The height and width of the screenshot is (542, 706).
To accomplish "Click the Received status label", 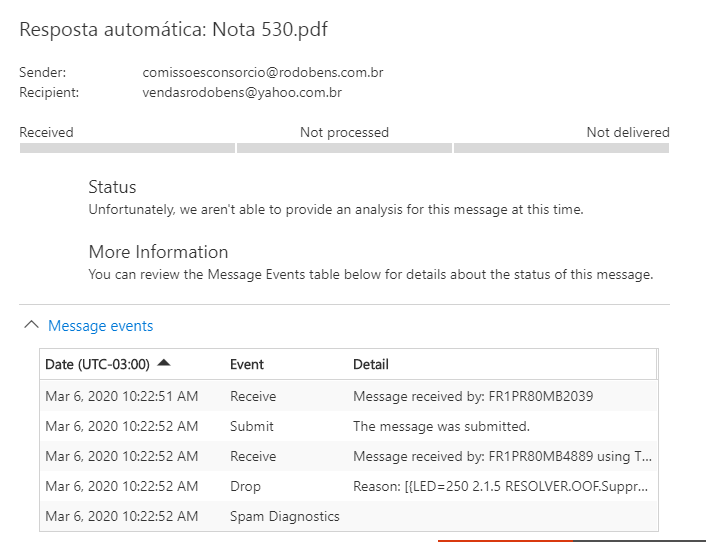I will point(46,132).
